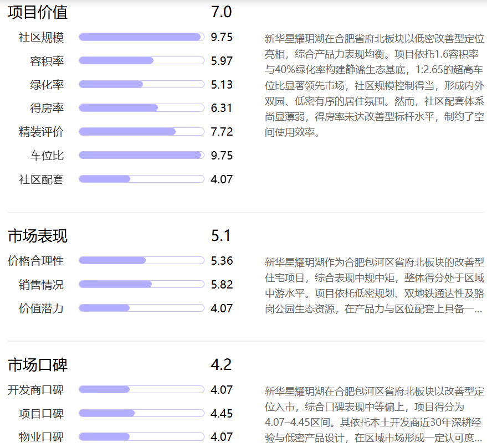This screenshot has height=448, width=487.
Task: Click the 精装评价 progress bar
Action: click(141, 132)
